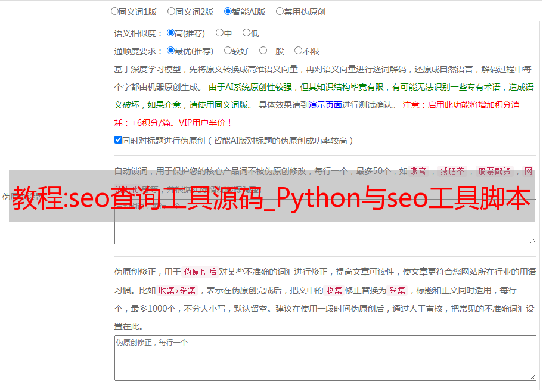Image resolution: width=543 pixels, height=392 pixels.
Task: Click the 通顺度要求 label
Action: (x=138, y=51)
